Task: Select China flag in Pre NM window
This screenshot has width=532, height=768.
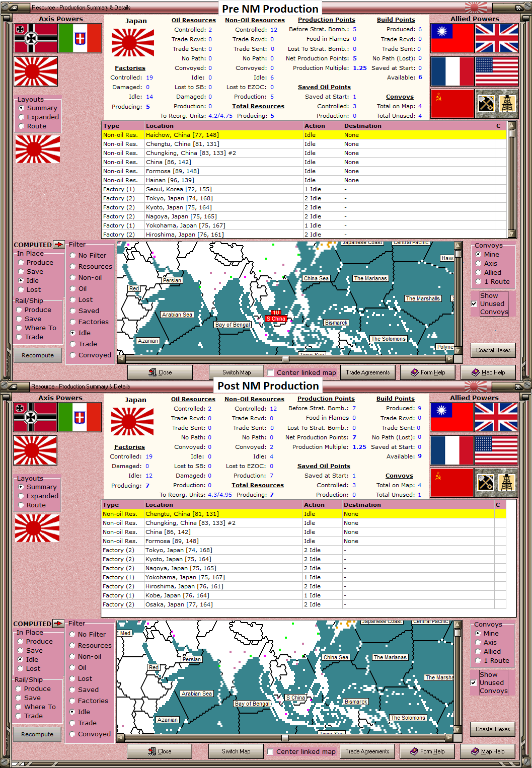Action: click(x=452, y=38)
